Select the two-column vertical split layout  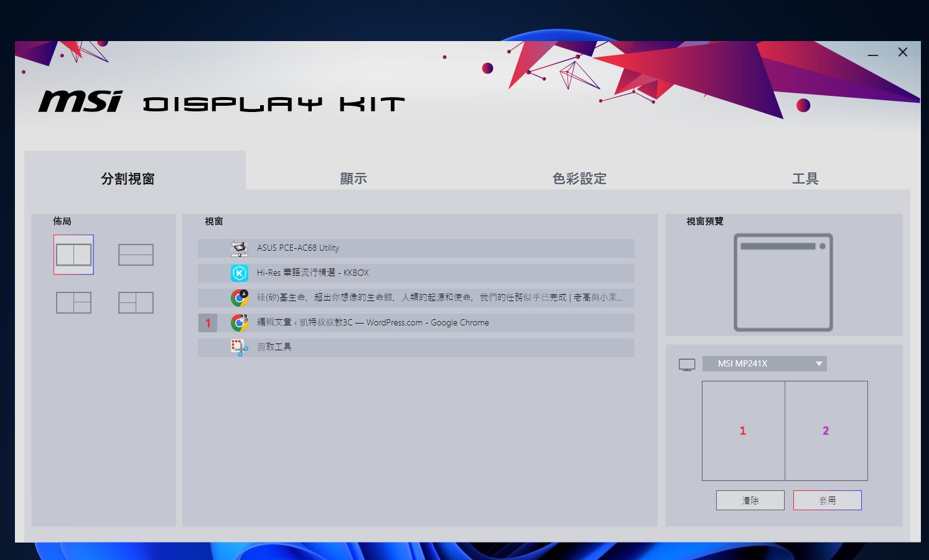coord(73,254)
